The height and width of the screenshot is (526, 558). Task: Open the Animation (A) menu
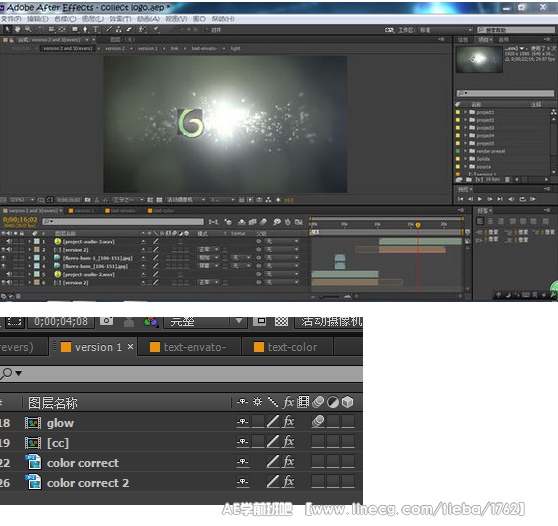148,19
